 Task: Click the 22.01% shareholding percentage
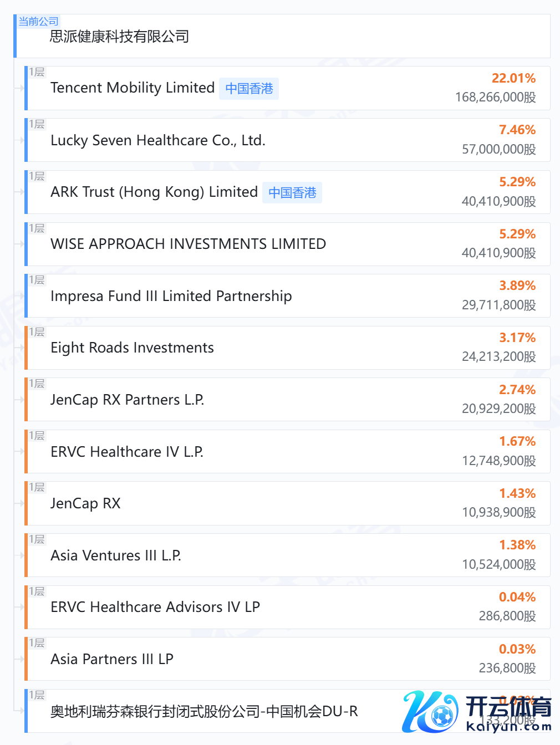[x=513, y=78]
